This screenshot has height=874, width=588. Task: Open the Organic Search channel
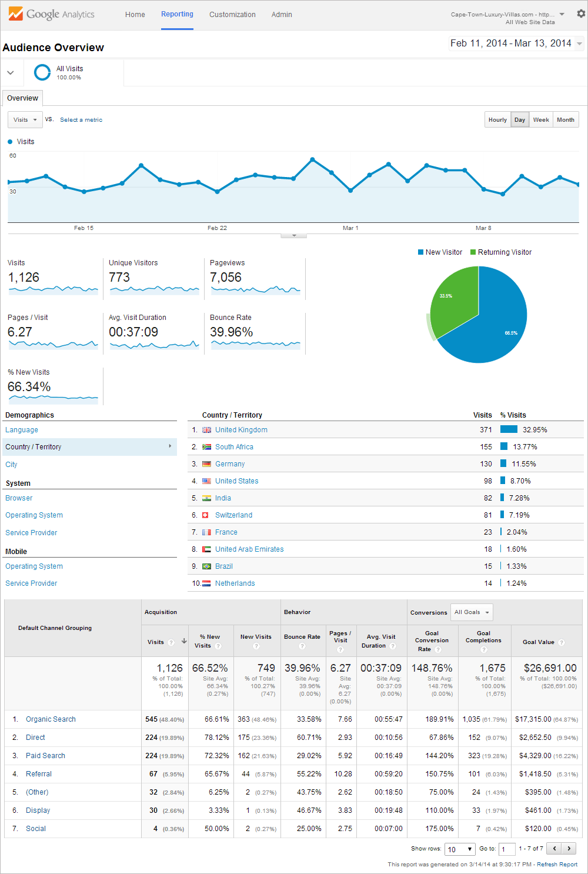[x=51, y=719]
